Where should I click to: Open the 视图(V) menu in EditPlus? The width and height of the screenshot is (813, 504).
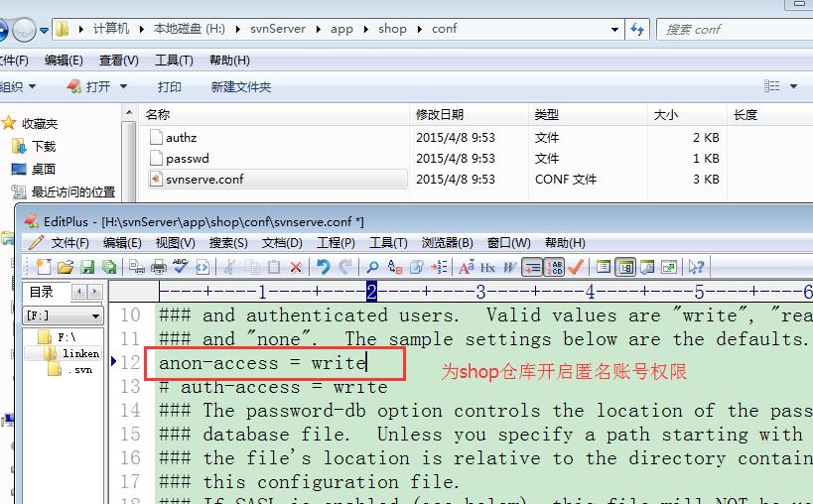176,242
